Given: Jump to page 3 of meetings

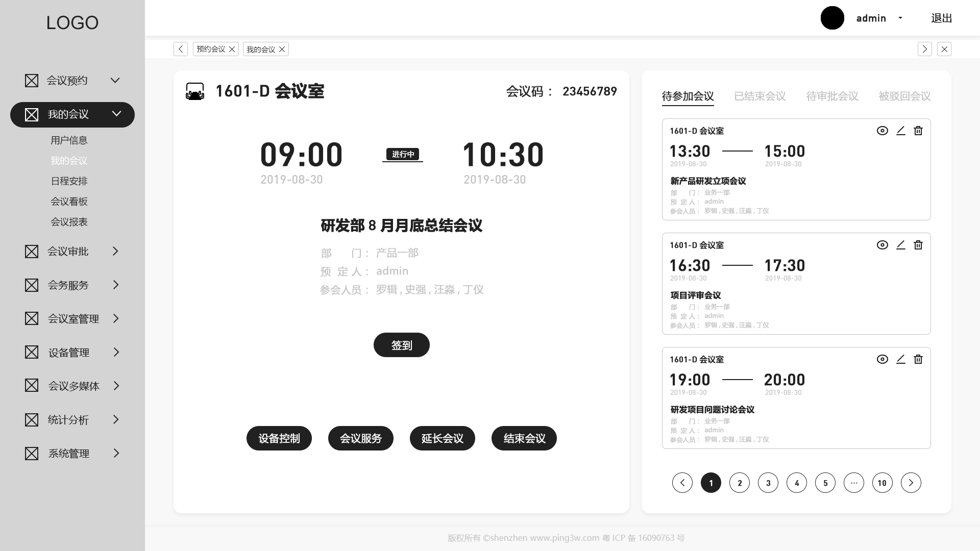Looking at the screenshot, I should point(768,483).
